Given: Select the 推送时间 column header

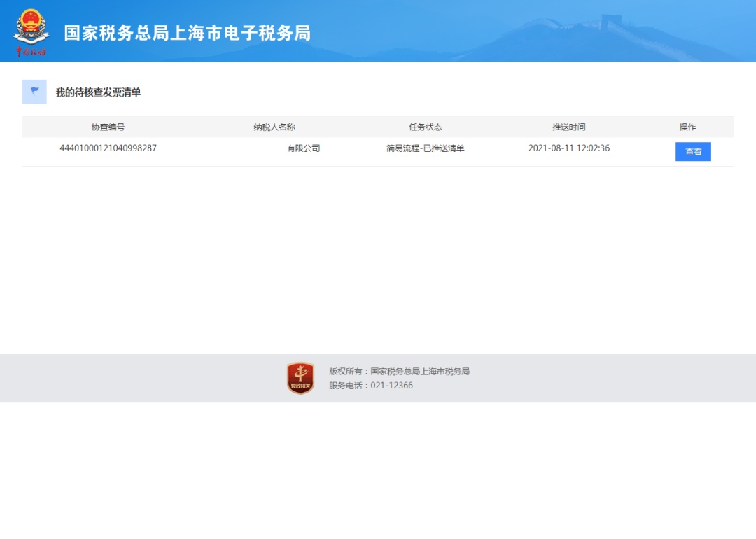Looking at the screenshot, I should pyautogui.click(x=568, y=127).
